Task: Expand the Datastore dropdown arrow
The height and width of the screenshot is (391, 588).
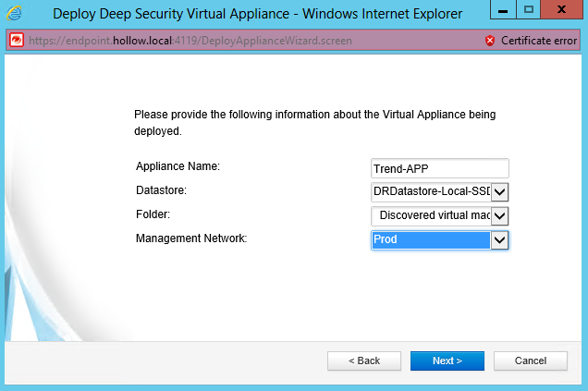Action: (499, 192)
